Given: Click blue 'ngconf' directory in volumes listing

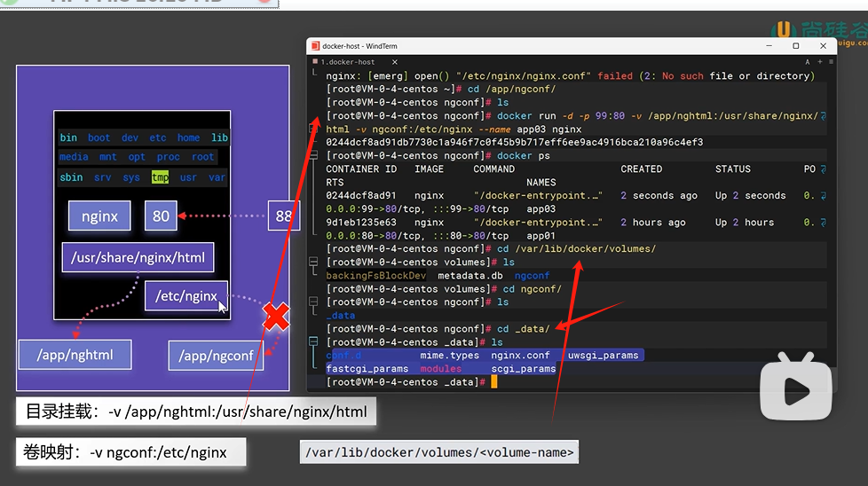Looking at the screenshot, I should 532,275.
